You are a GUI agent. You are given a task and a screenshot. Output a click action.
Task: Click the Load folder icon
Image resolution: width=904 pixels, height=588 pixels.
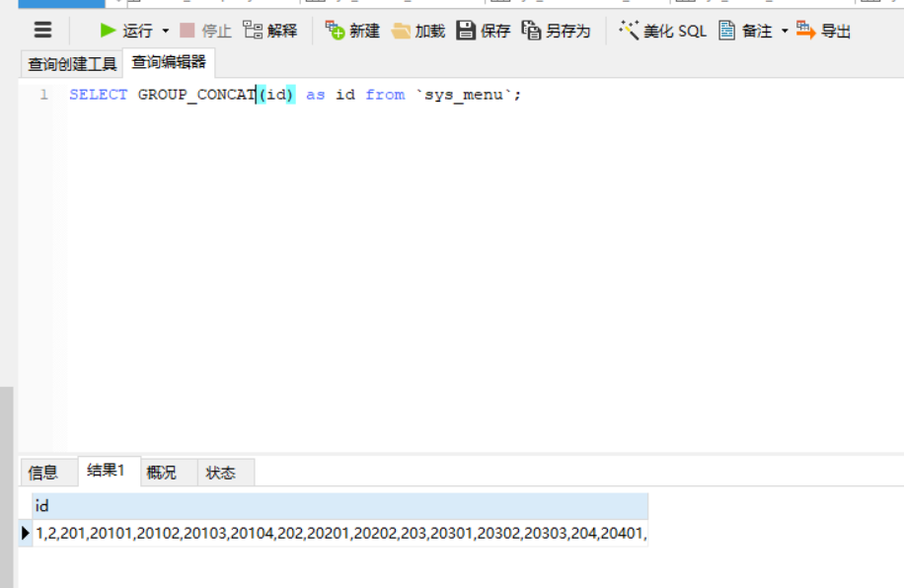[x=401, y=31]
